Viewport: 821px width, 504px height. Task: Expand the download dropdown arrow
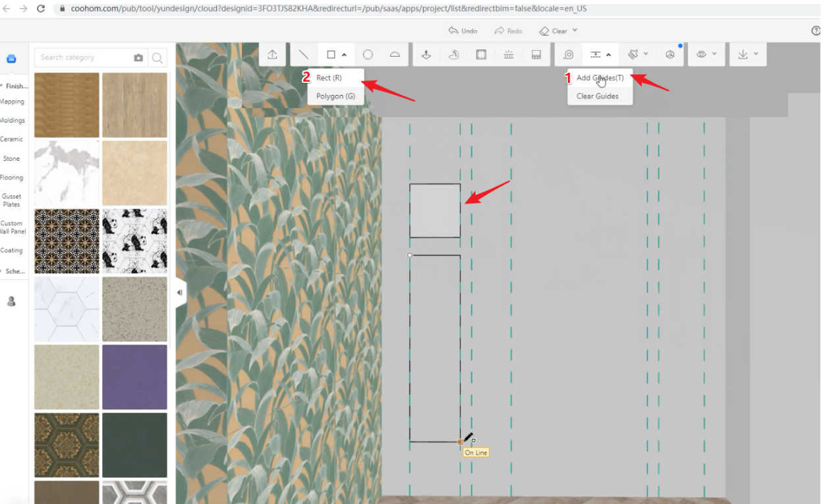pyautogui.click(x=756, y=55)
